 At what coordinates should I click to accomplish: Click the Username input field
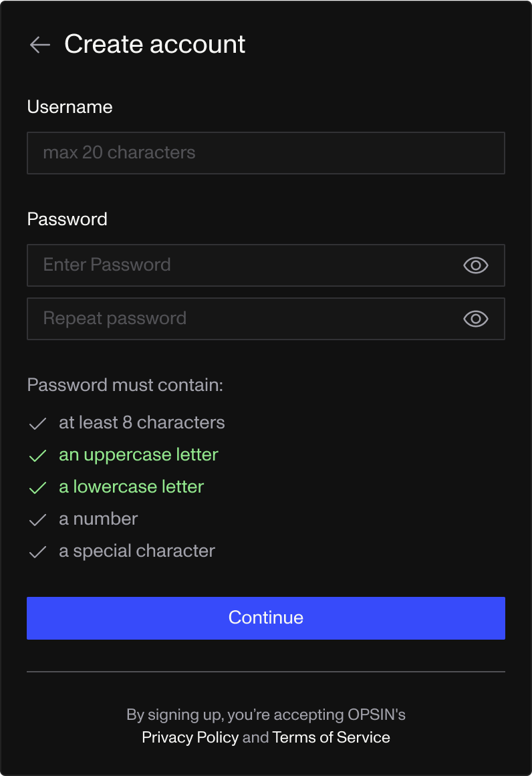(x=265, y=153)
